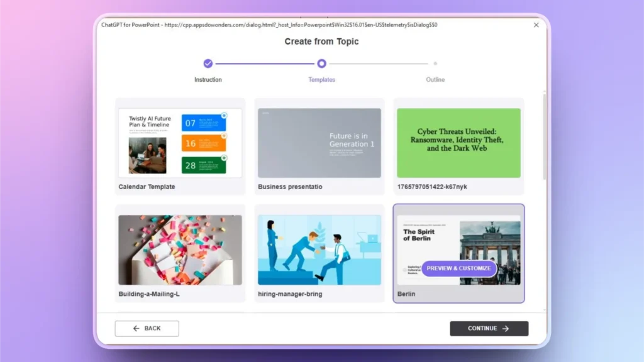Click the active Templates step circle icon
The image size is (644, 362).
321,63
